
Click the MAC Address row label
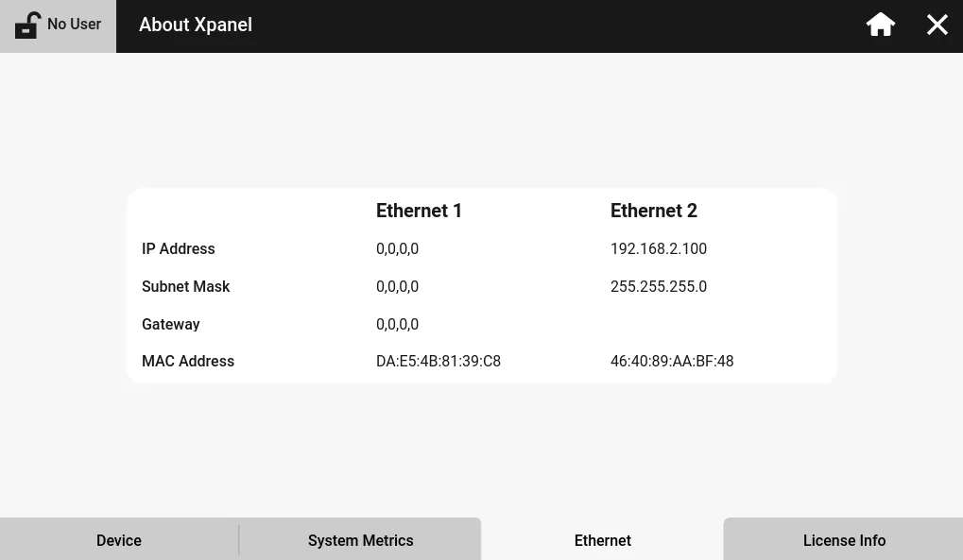click(187, 362)
